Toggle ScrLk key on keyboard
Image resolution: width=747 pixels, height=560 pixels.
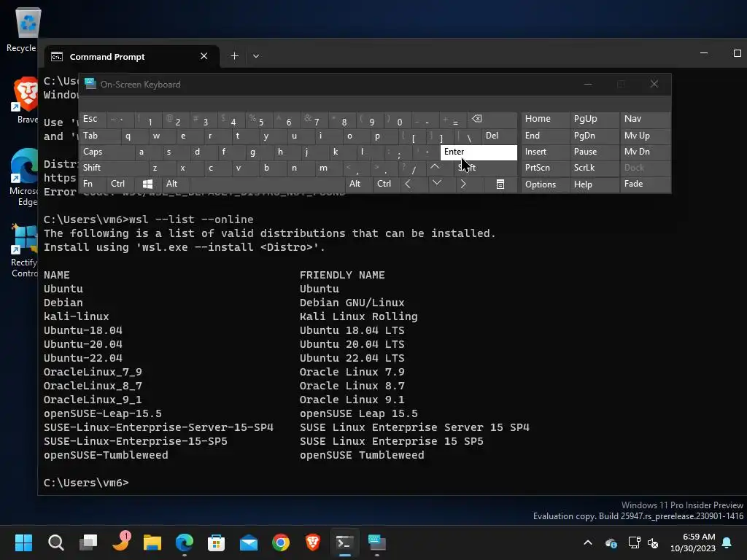click(x=594, y=168)
